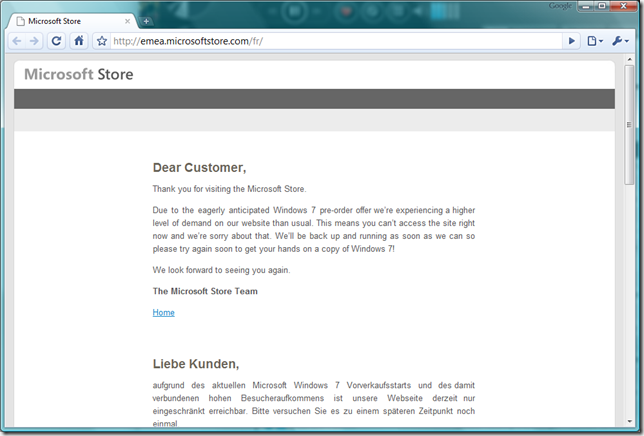644x436 pixels.
Task: Click the 'Liebe Kunden,' heading
Action: [196, 364]
